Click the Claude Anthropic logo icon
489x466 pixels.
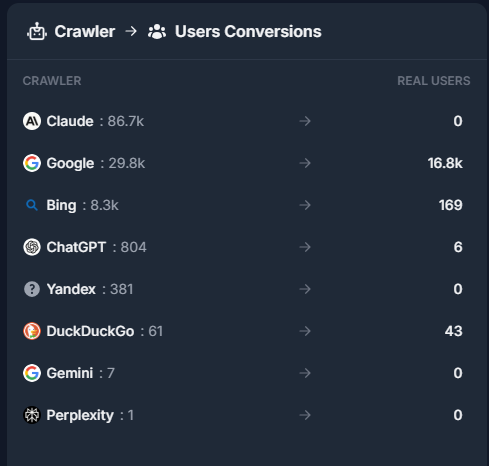coord(32,121)
